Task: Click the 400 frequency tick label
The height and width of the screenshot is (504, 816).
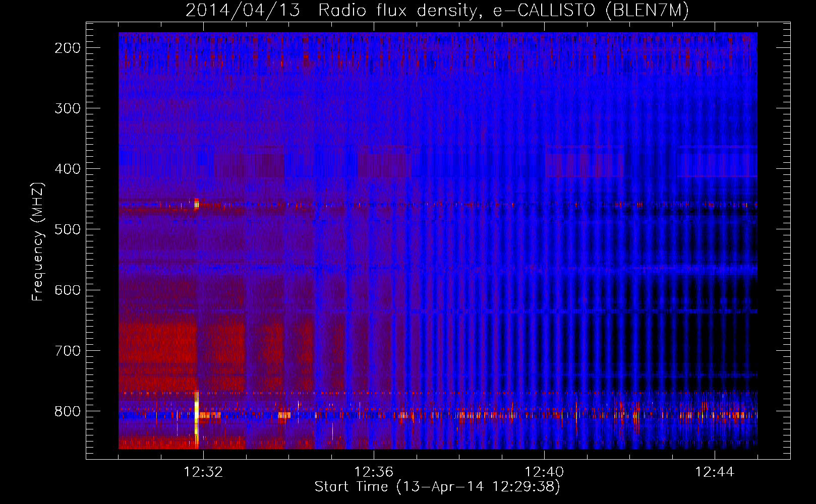Action: (x=68, y=169)
